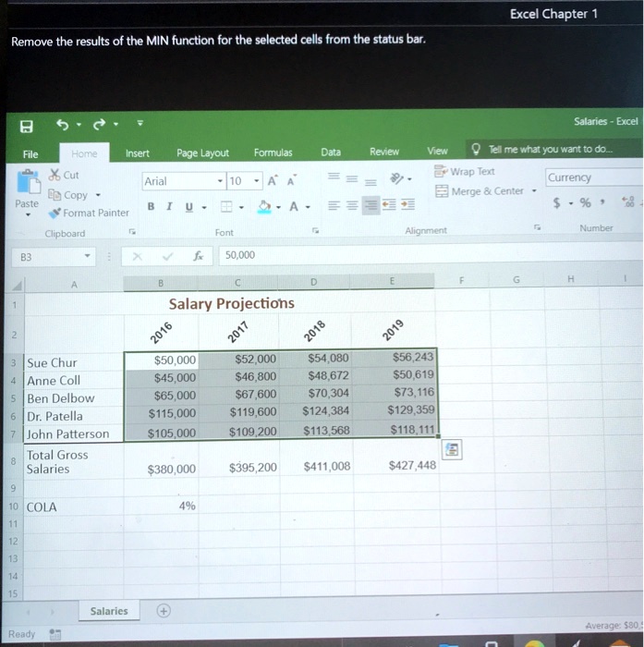The height and width of the screenshot is (647, 644).
Task: Click the Copy button in Clipboard group
Action: coord(65,195)
